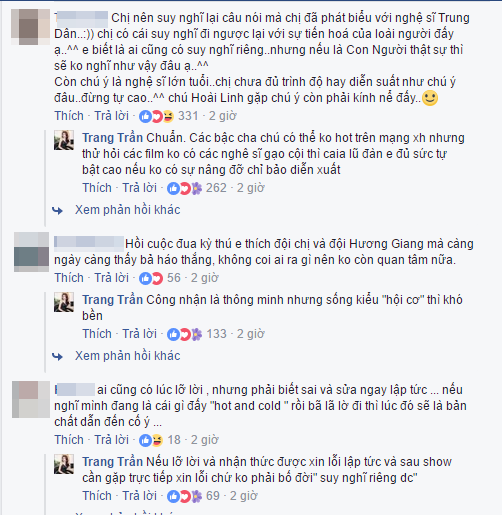Open reaction icons beside the 18 count

click(x=151, y=440)
